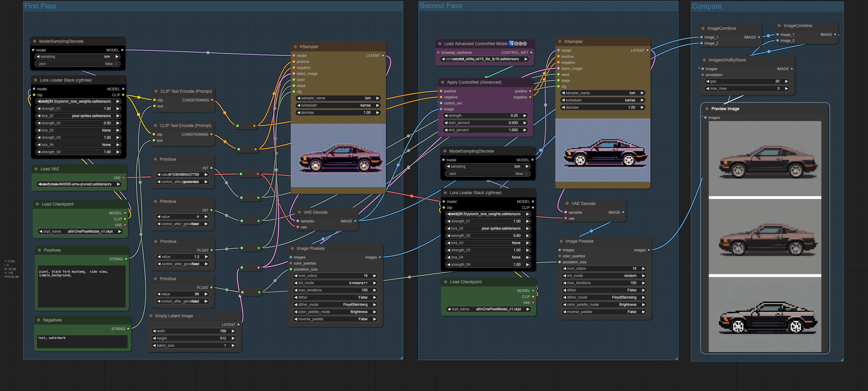Click the First Pass KSampler preview car image
The image size is (868, 391).
(x=338, y=155)
